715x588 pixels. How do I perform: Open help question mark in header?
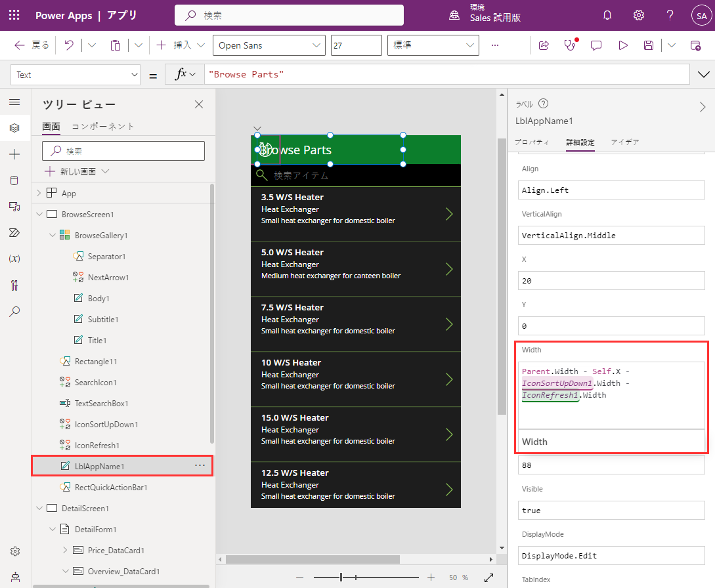670,16
